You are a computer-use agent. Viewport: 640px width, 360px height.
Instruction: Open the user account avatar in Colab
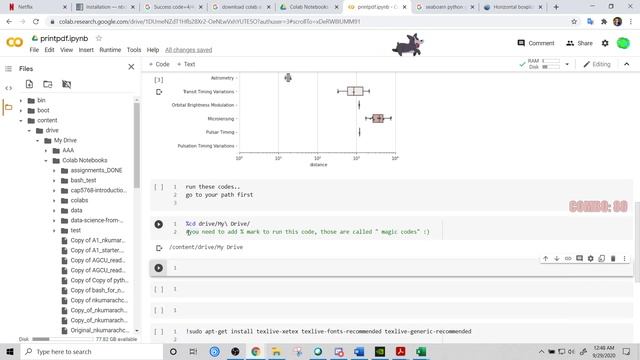coord(623,43)
